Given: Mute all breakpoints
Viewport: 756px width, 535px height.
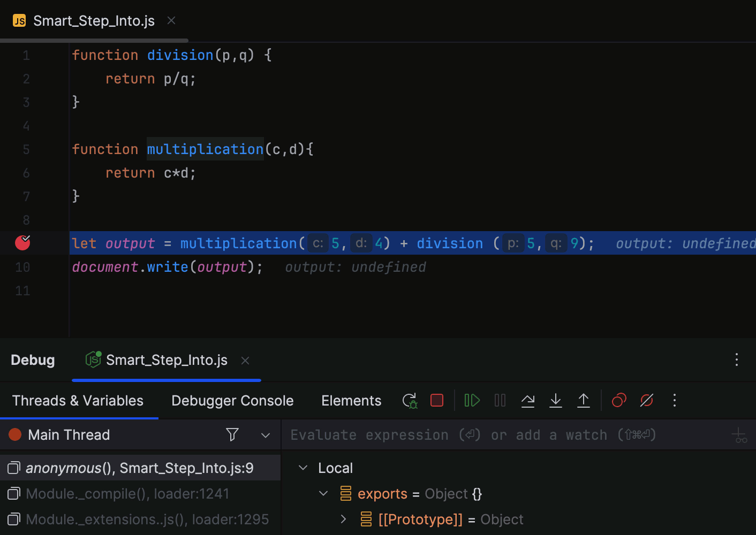Looking at the screenshot, I should [646, 400].
